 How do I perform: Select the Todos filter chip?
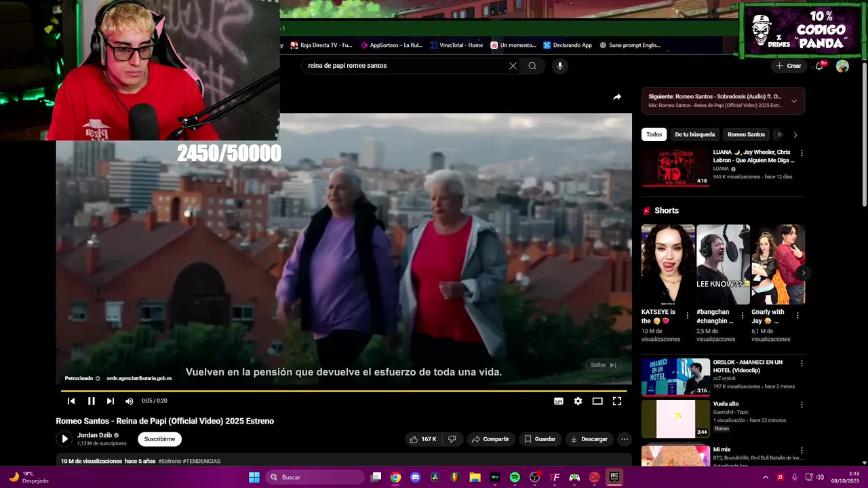(654, 134)
